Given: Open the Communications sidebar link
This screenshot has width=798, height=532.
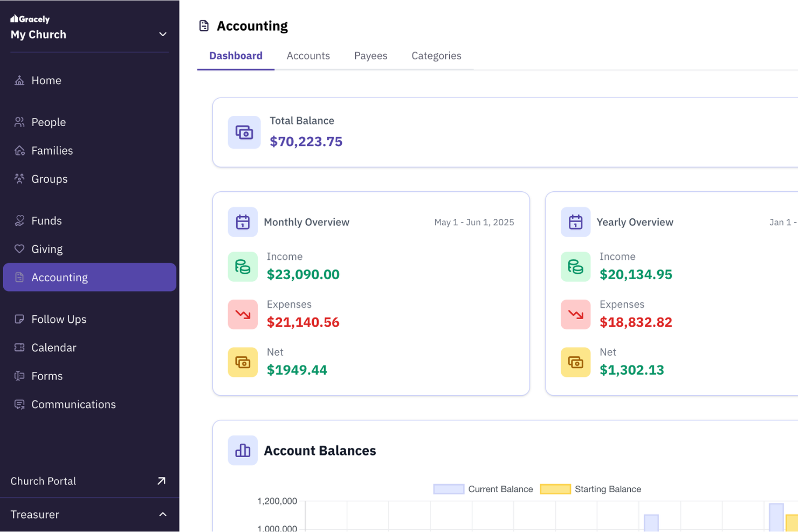Looking at the screenshot, I should 90,404.
